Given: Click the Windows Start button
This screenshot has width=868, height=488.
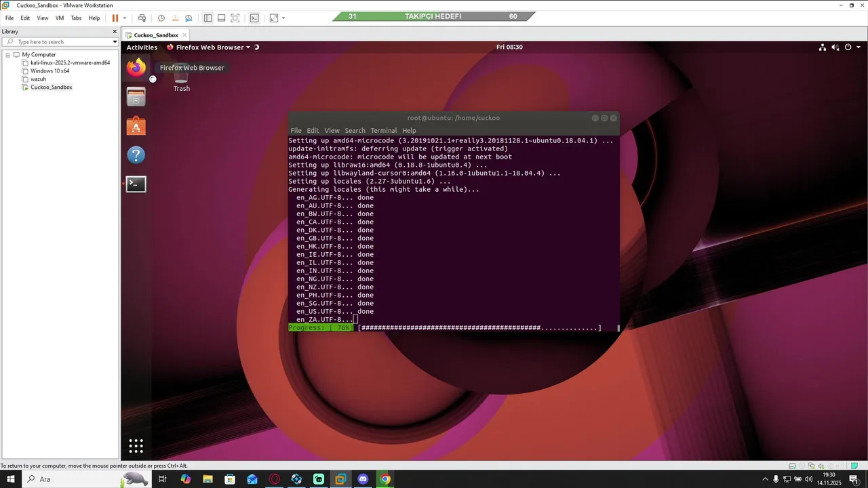Looking at the screenshot, I should click(x=10, y=479).
